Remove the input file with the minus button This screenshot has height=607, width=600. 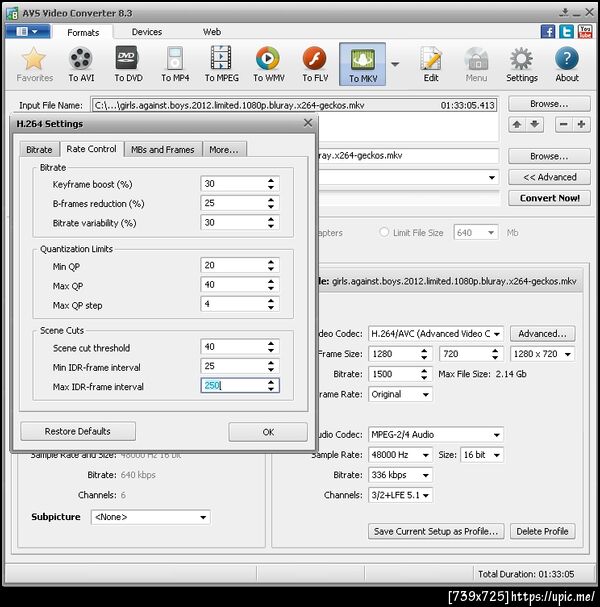(564, 125)
